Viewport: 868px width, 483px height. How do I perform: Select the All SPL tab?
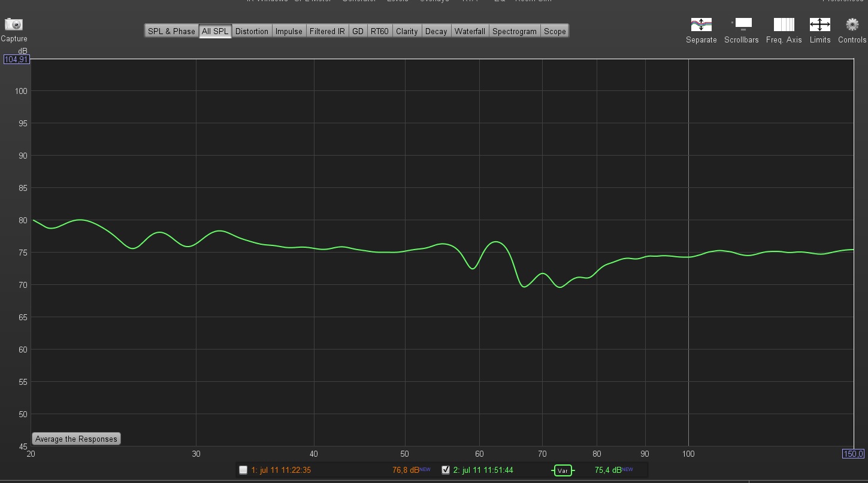(215, 31)
